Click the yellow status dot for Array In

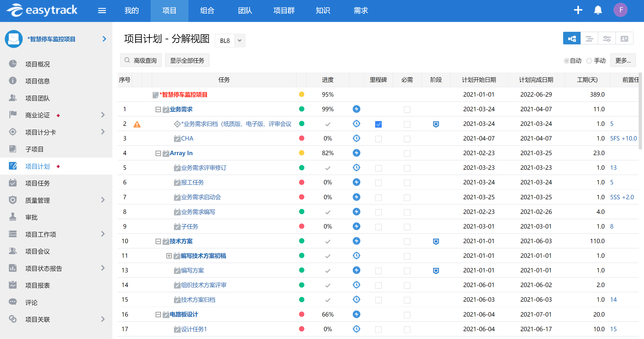click(x=301, y=153)
